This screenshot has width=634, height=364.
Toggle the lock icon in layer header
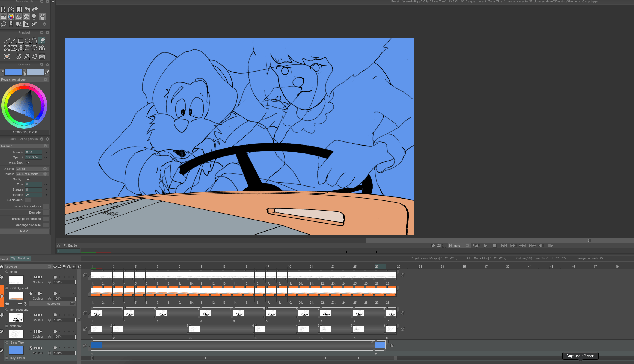[60, 267]
